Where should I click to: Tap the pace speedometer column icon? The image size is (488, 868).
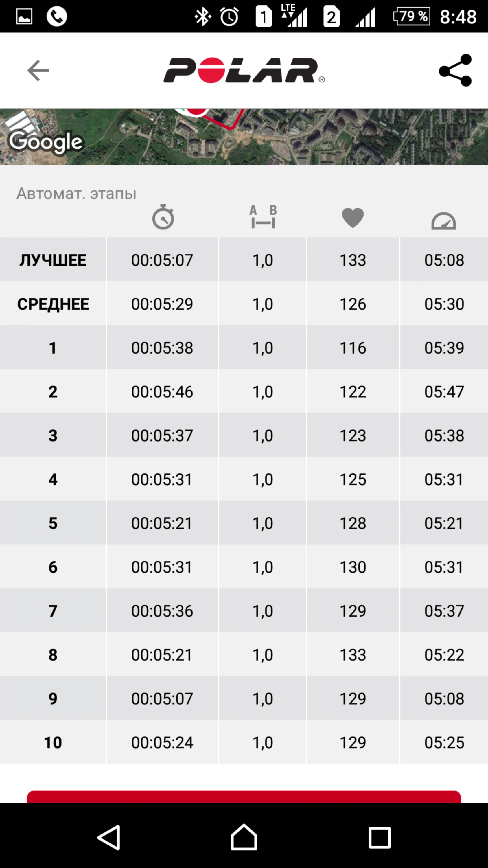pyautogui.click(x=443, y=221)
